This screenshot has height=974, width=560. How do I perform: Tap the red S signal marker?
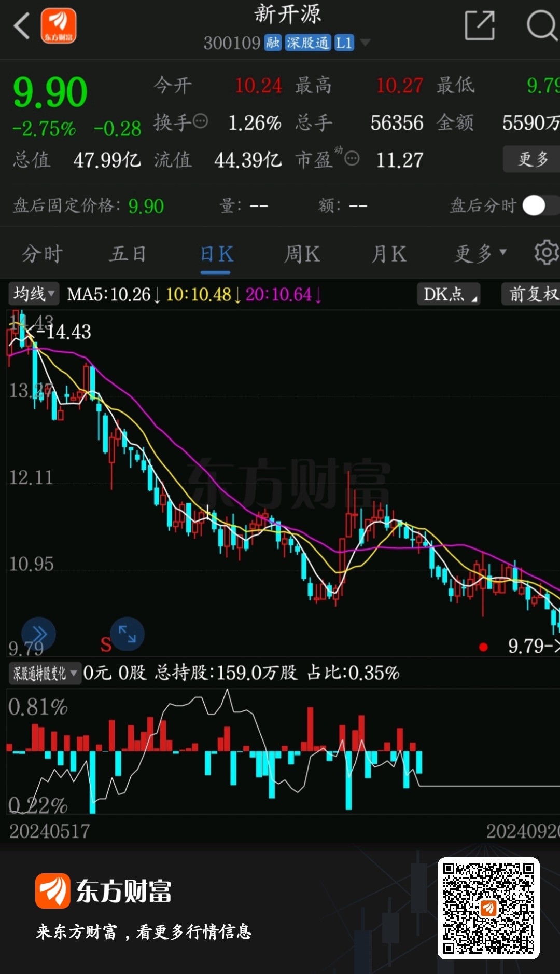tap(106, 645)
